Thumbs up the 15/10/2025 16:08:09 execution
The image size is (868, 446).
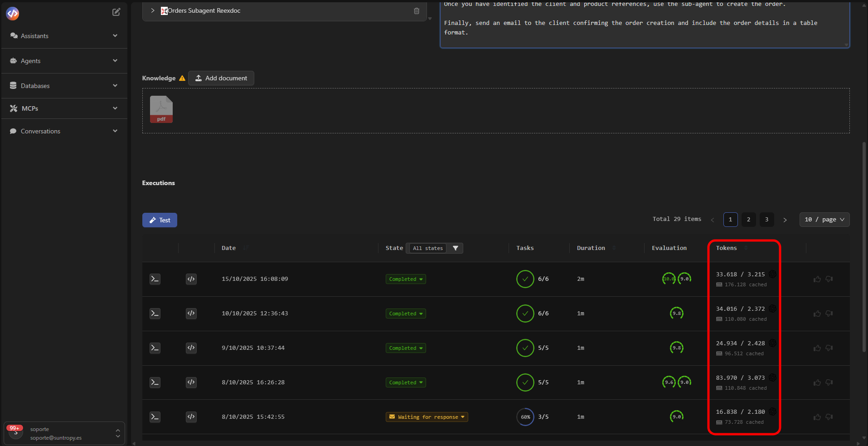click(x=817, y=279)
